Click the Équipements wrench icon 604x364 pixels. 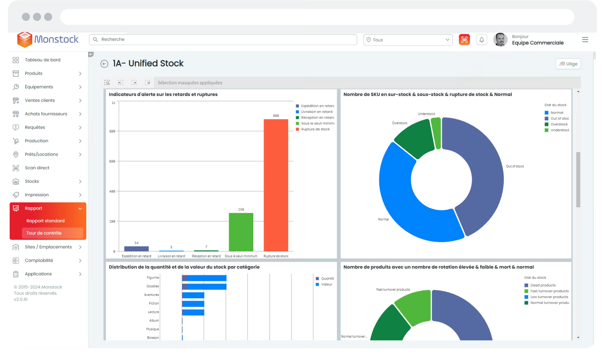point(16,87)
